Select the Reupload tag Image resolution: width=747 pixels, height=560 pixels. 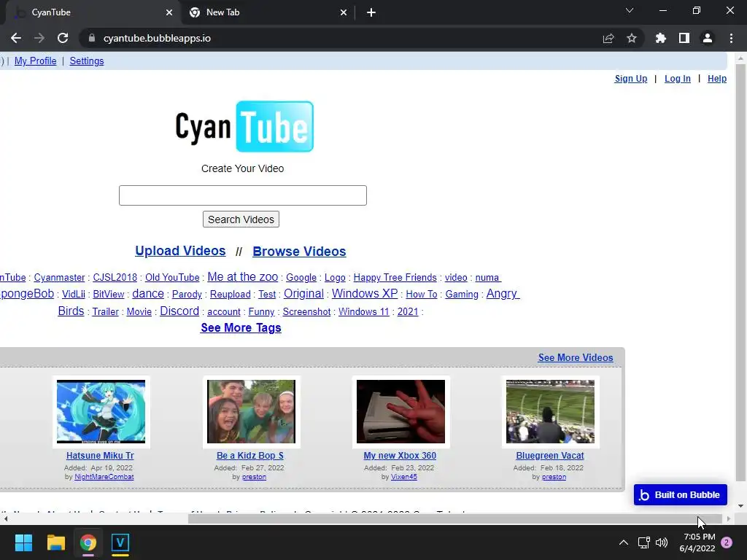230,295
